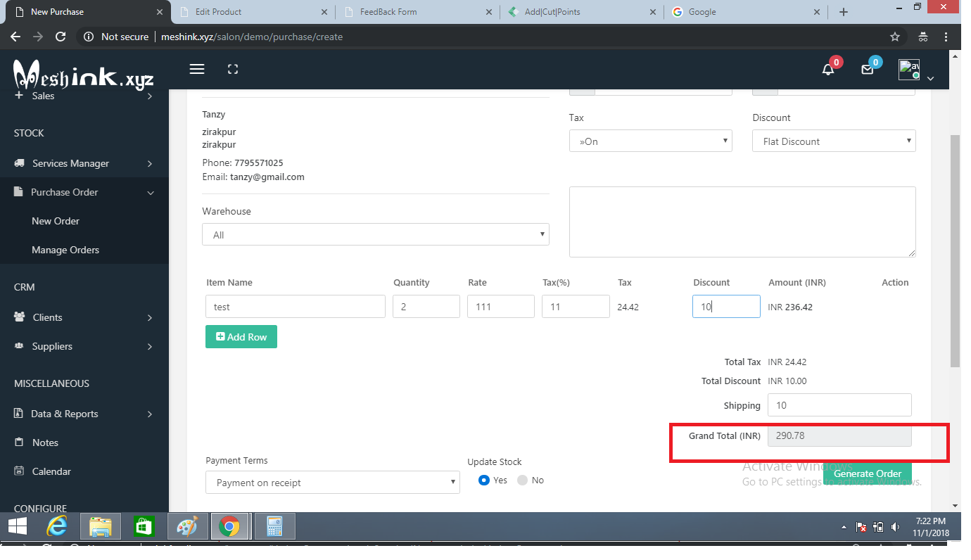The height and width of the screenshot is (560, 971).
Task: Click the Grand Total field 290.78
Action: coord(839,435)
